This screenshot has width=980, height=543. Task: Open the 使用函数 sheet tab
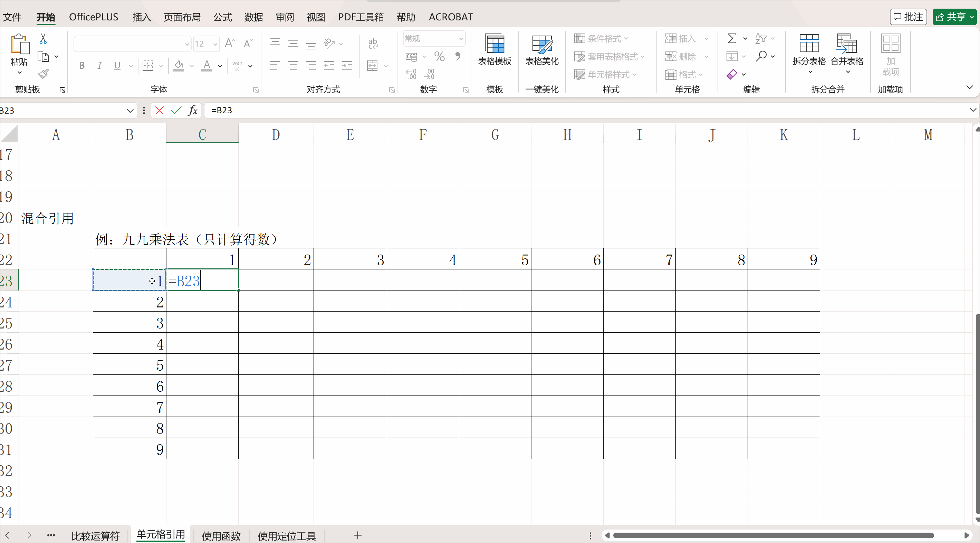click(221, 536)
